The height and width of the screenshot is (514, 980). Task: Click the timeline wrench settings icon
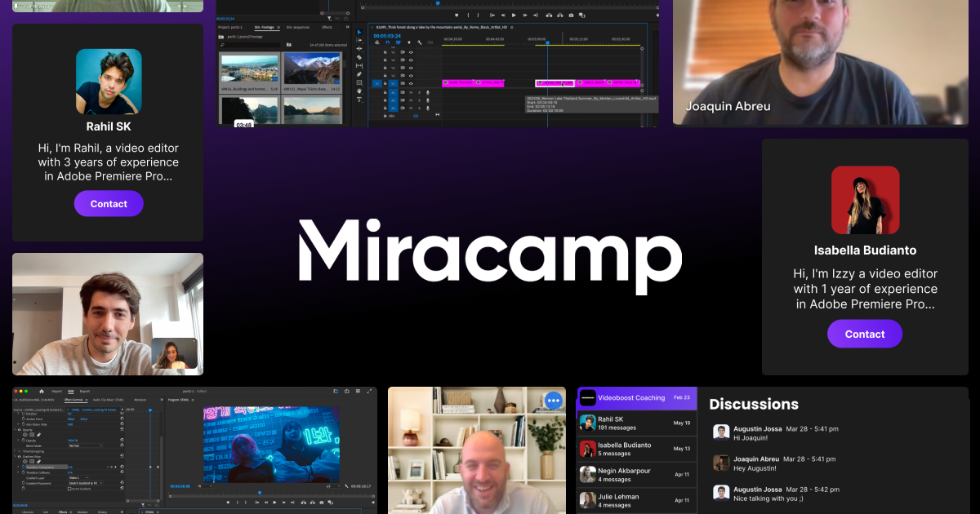click(x=420, y=42)
